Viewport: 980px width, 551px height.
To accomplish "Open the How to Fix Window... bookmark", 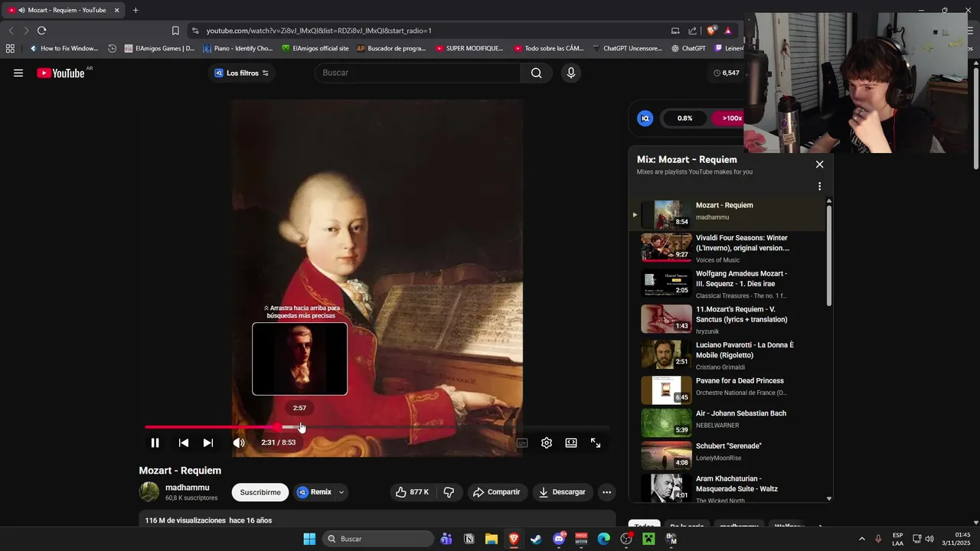I will (x=64, y=48).
